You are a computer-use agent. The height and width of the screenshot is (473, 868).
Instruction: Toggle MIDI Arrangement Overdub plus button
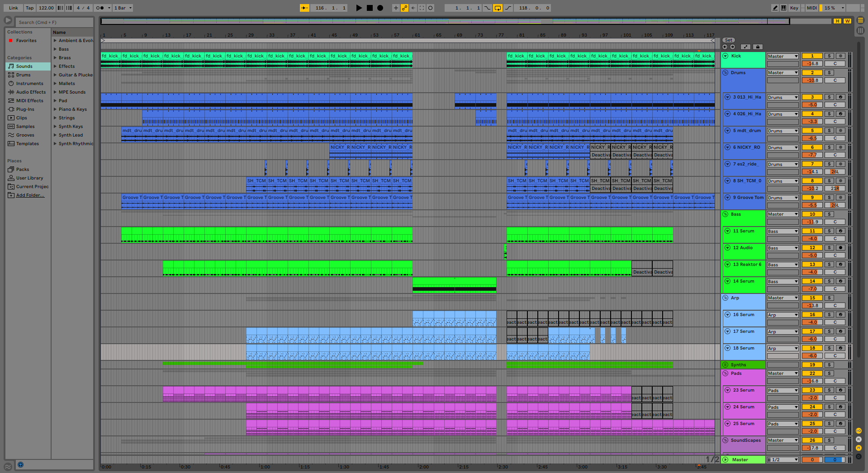(x=396, y=8)
